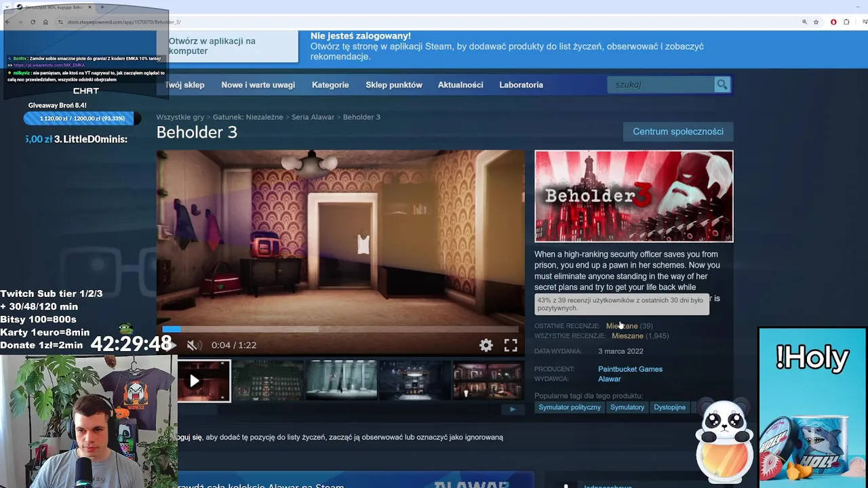Screen dimensions: 868x488
Task: Click the browser forward arrow
Action: click(x=20, y=22)
